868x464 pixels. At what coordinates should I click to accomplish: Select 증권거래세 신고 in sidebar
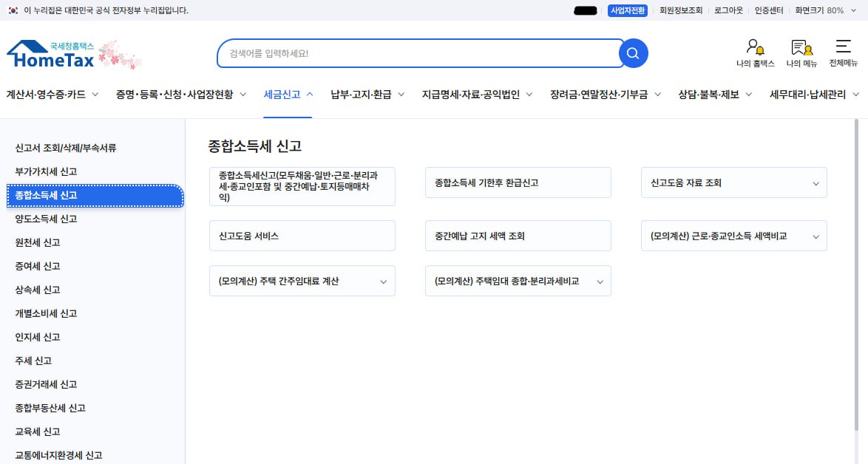pos(46,384)
